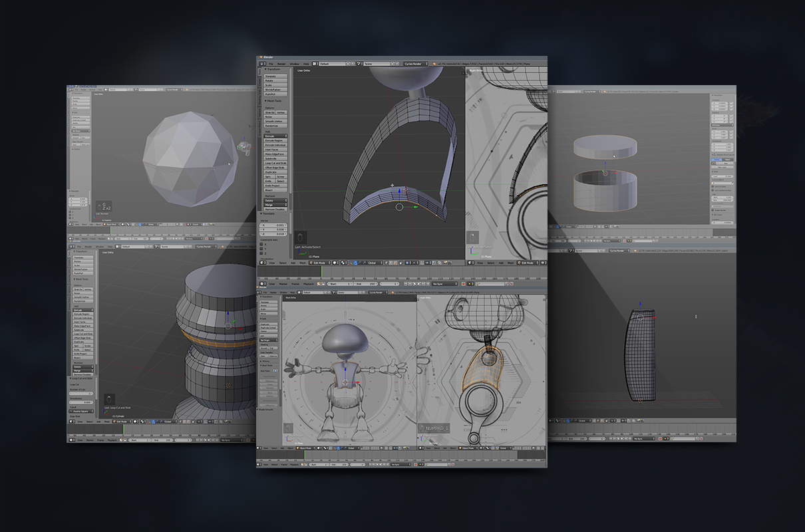Click the 3D View editor type icon in the loop-cut cylinder window's header
Viewport: 805px width, 532px height.
pyautogui.click(x=71, y=422)
